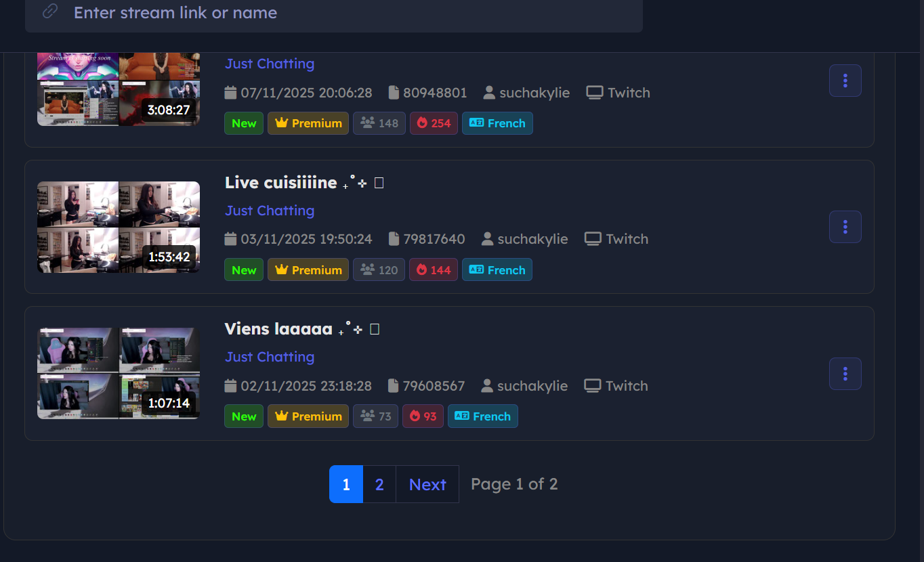The width and height of the screenshot is (924, 562).
Task: Go to page 2 in pagination
Action: click(379, 484)
